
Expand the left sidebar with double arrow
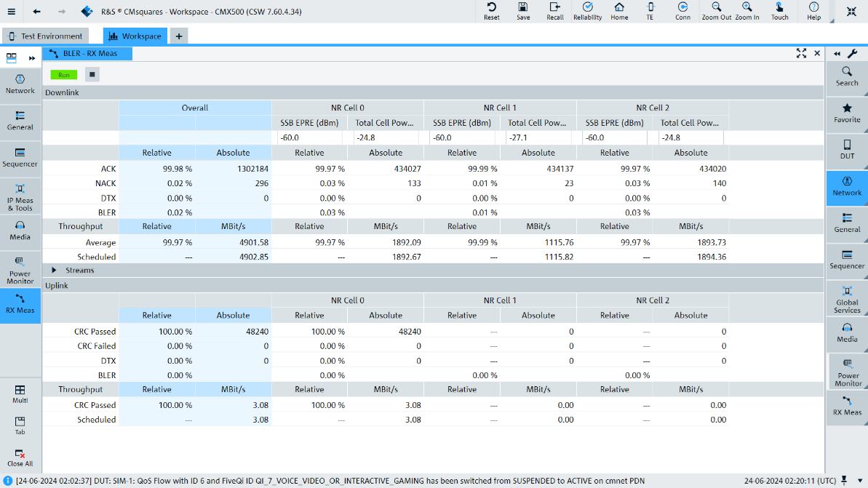point(32,58)
